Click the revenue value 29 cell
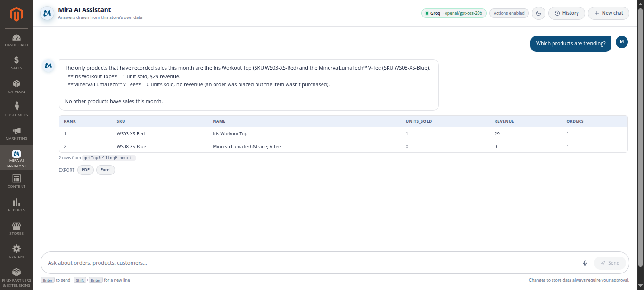 (497, 134)
